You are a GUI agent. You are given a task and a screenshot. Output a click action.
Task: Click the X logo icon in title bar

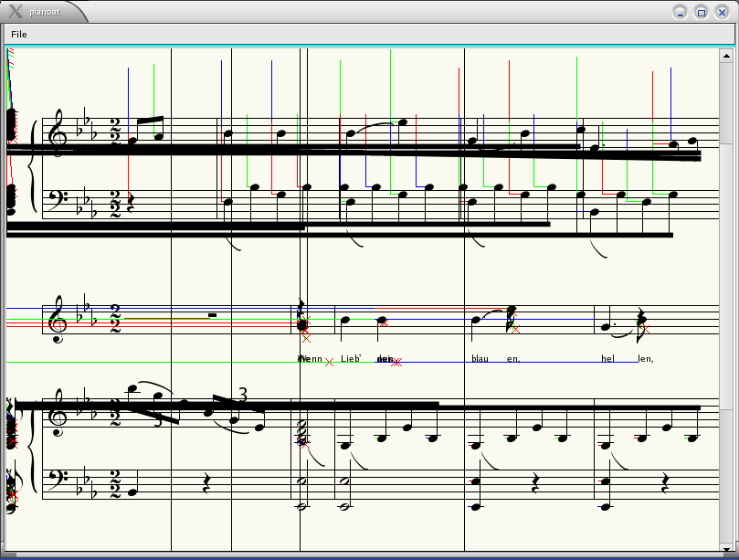pyautogui.click(x=16, y=11)
